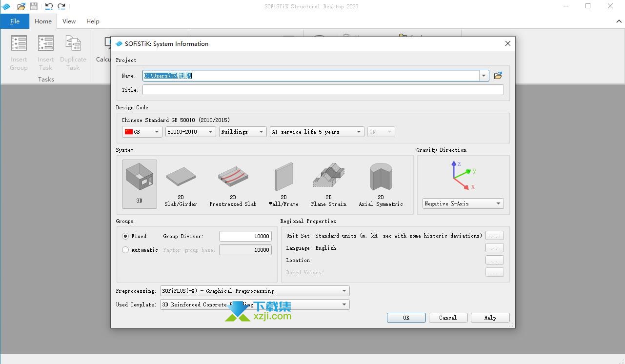Click 'Chinese Standard GB 50010 (2010/2015)' text
Screen dimensions: 625x364
[x=176, y=120]
